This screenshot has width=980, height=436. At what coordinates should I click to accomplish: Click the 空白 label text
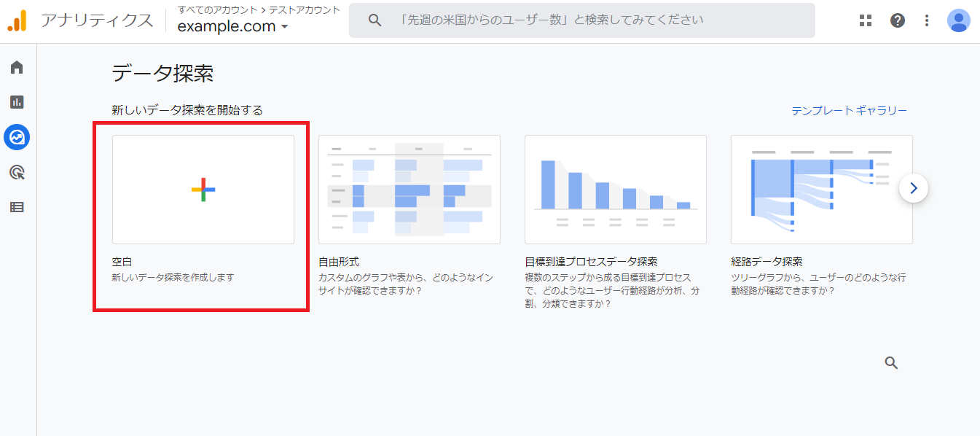(x=122, y=261)
